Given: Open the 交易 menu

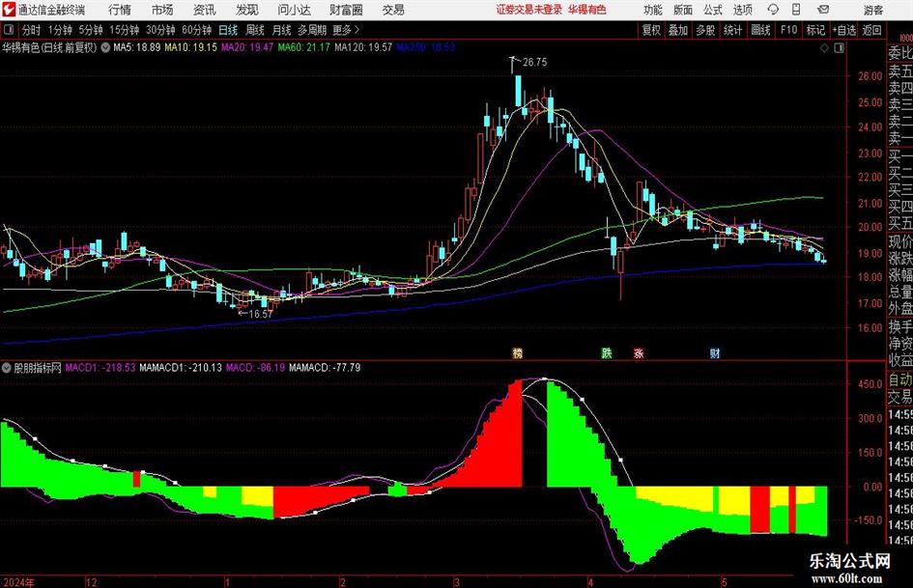Looking at the screenshot, I should pyautogui.click(x=393, y=10).
